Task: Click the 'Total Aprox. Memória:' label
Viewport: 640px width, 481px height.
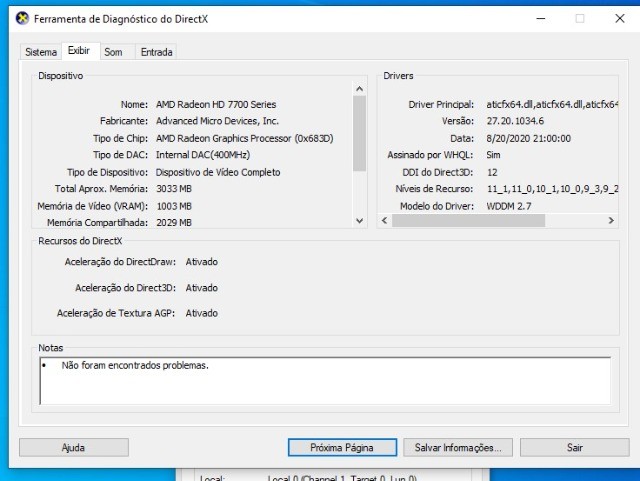Action: click(x=101, y=189)
